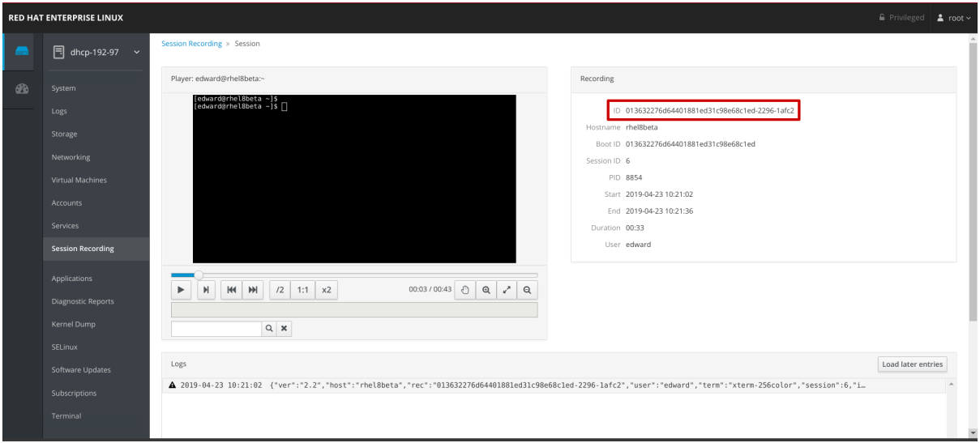Click the playback progress slider handle
This screenshot has width=980, height=443.
click(x=199, y=275)
